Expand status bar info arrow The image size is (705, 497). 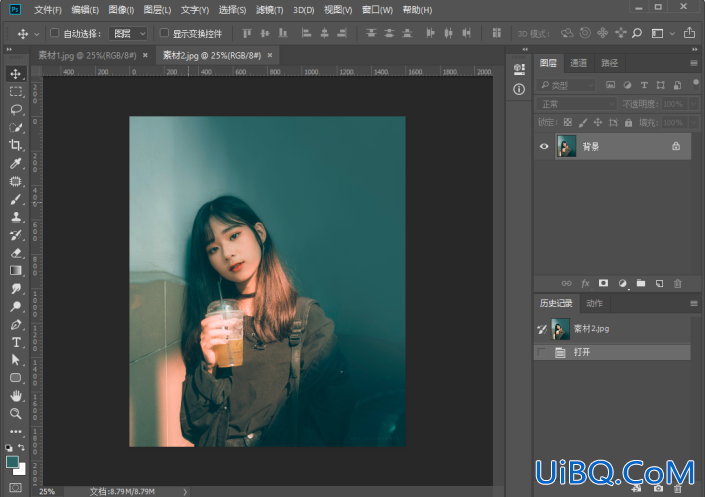pos(185,492)
